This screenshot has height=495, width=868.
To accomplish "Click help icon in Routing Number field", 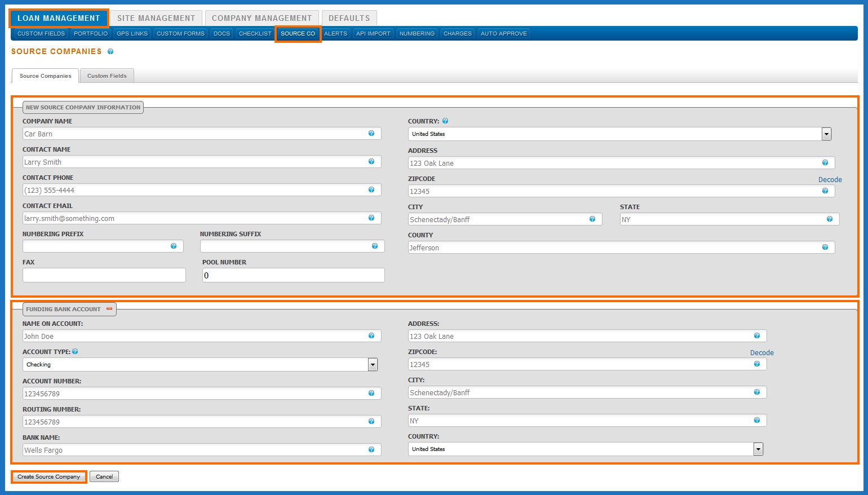I will point(371,421).
